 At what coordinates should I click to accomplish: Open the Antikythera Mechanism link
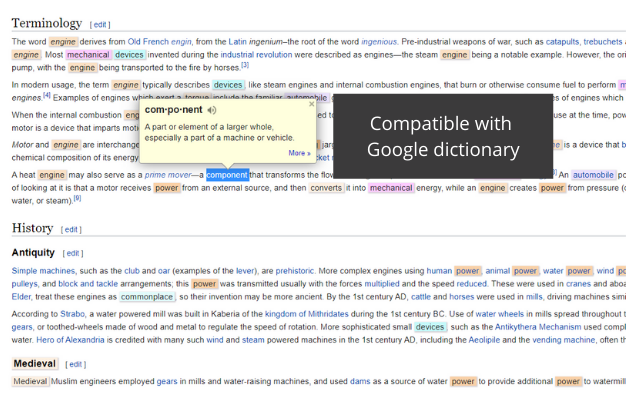(x=538, y=327)
